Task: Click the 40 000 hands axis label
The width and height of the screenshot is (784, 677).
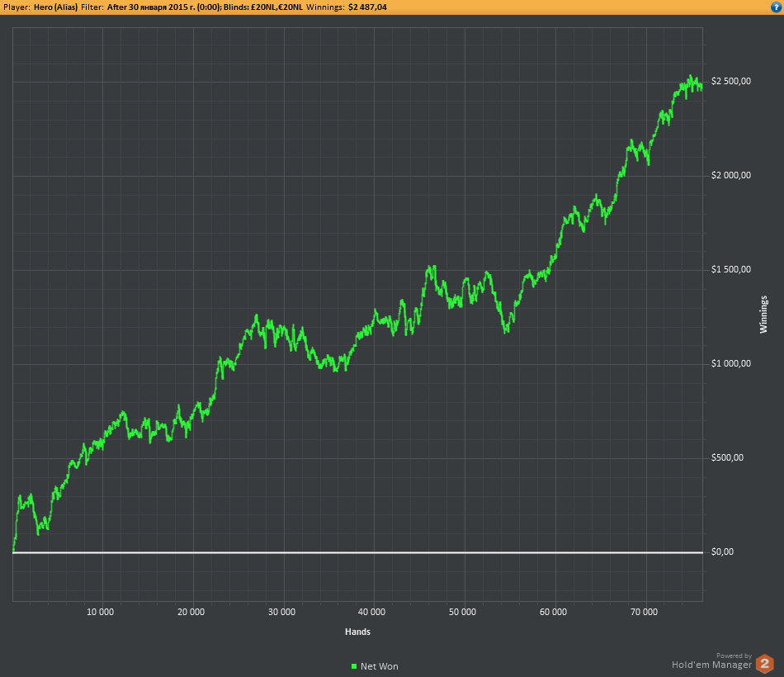Action: coord(371,612)
